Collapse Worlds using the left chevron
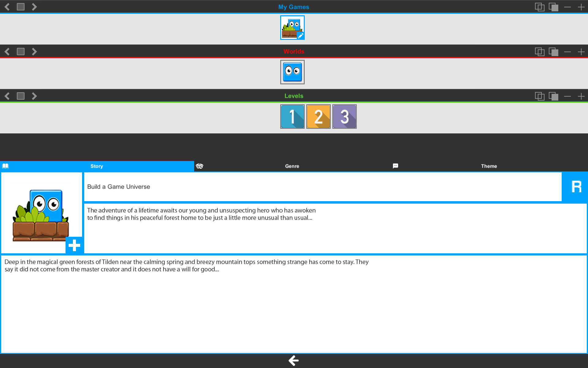588x368 pixels. (7, 51)
